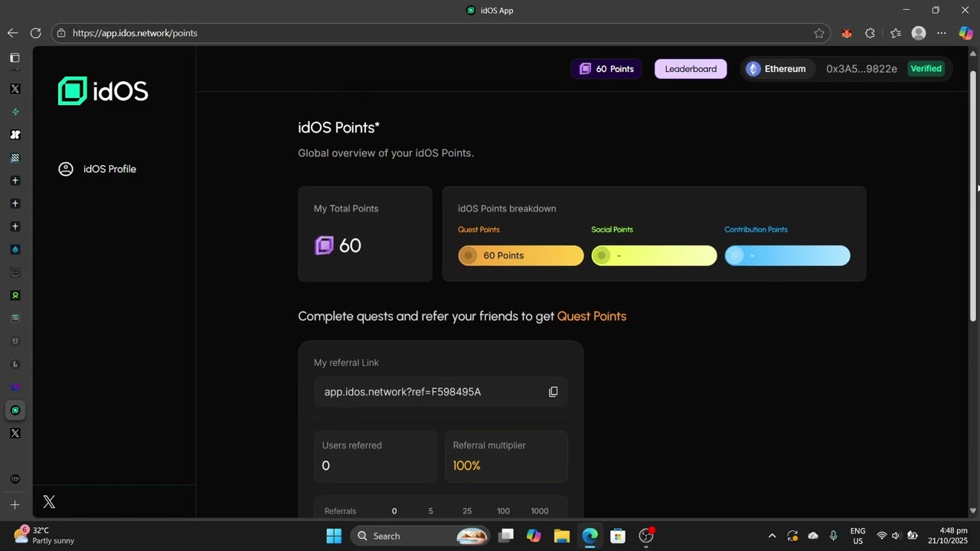Viewport: 980px width, 551px height.
Task: Click the Verified status badge
Action: click(x=926, y=69)
